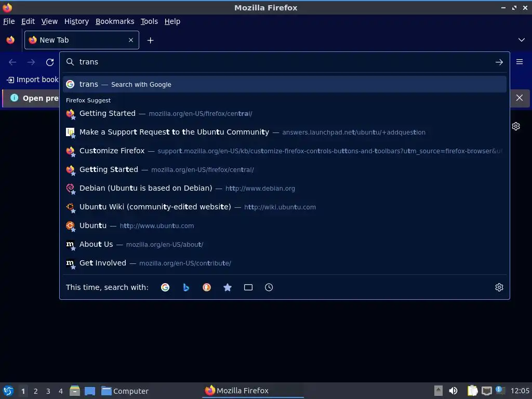Open the Ubuntu Wiki suggestion
The image size is (532, 399).
pyautogui.click(x=284, y=207)
